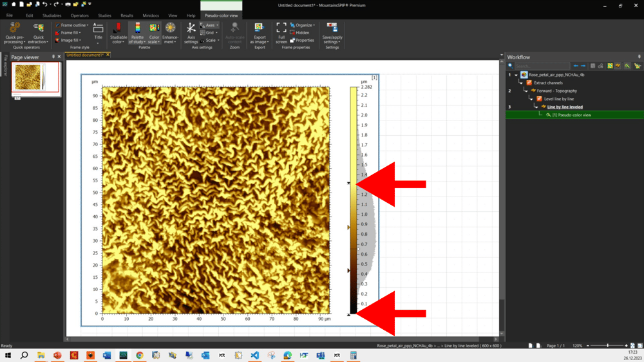The image size is (644, 362).
Task: Click the Full screen icon
Action: 281,28
